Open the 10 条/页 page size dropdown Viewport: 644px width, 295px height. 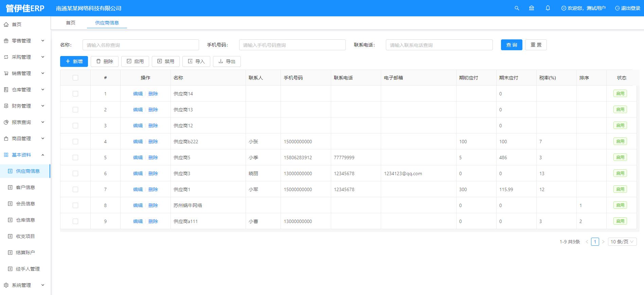point(622,242)
